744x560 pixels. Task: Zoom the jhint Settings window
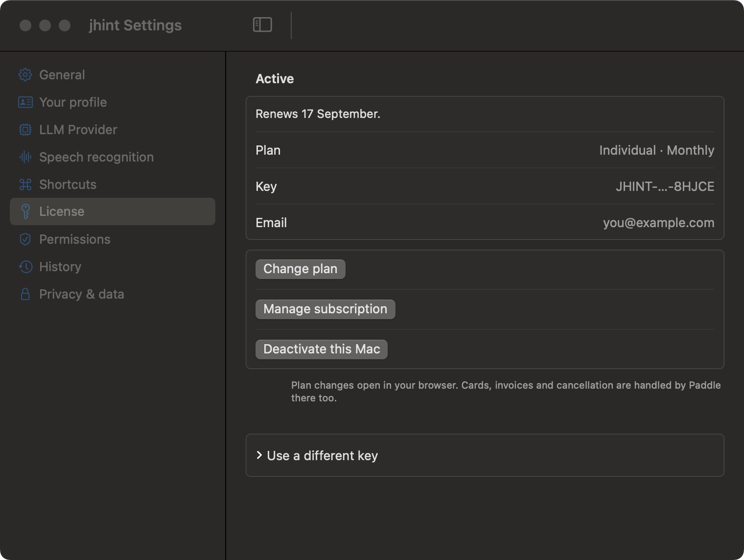point(65,25)
